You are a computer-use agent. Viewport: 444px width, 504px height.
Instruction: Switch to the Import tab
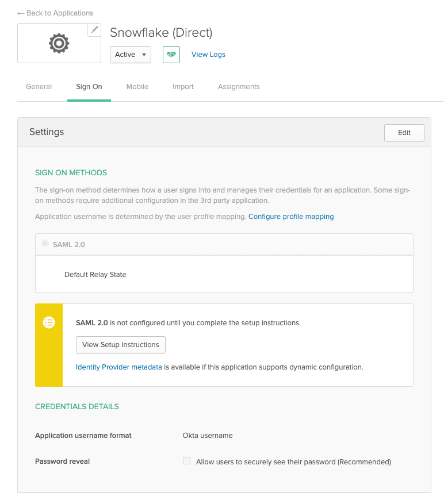[183, 87]
